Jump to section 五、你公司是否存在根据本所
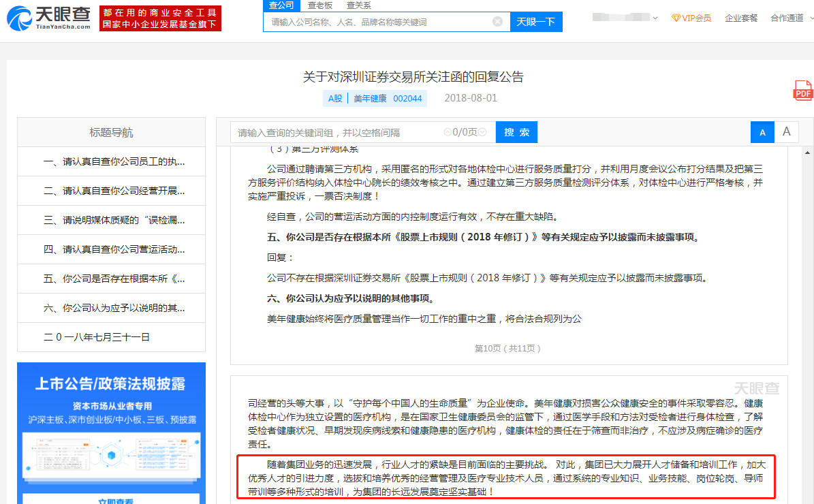 click(x=112, y=279)
